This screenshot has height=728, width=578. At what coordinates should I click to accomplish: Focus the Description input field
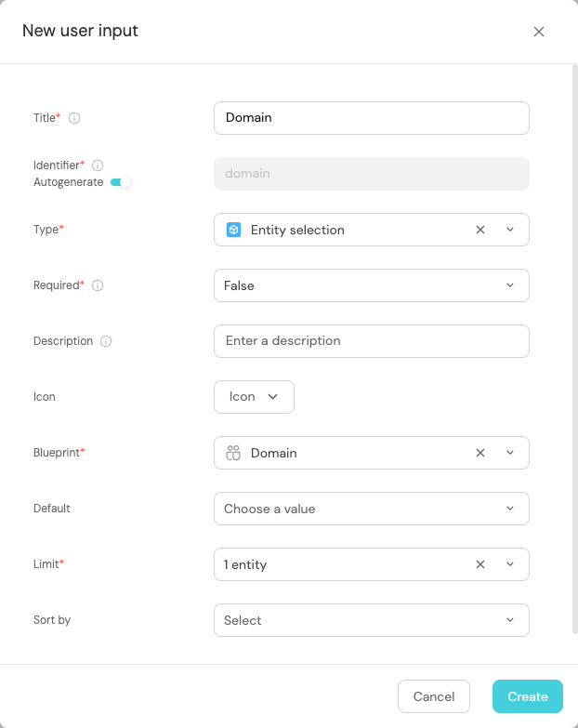(x=371, y=341)
